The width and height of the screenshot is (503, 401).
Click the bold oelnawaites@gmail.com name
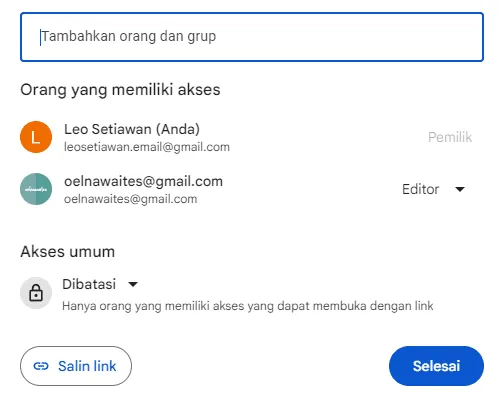click(x=143, y=181)
